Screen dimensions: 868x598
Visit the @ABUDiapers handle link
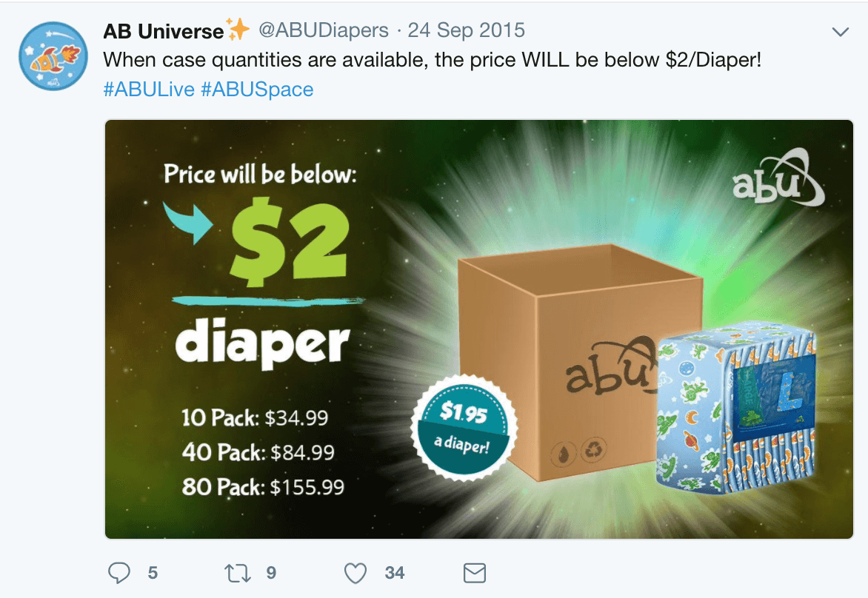324,30
